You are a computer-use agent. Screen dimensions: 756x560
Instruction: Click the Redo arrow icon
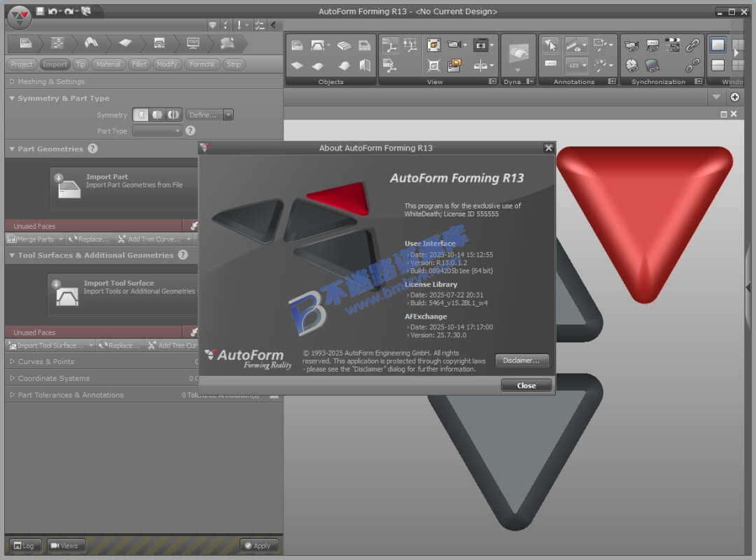coord(69,10)
